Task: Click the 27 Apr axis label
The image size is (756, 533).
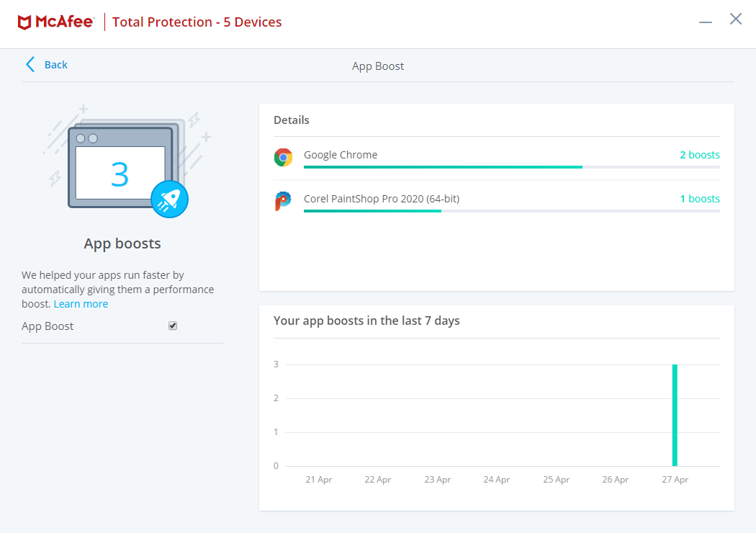Action: 675,480
